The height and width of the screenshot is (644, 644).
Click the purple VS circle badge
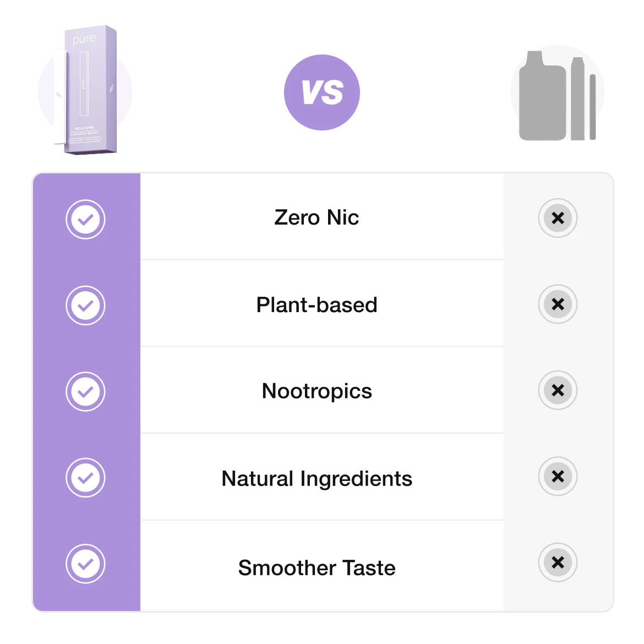[322, 92]
